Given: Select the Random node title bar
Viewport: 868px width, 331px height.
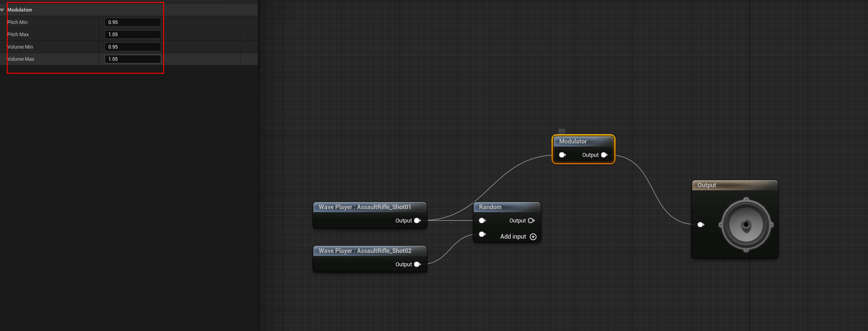Looking at the screenshot, I should point(490,207).
